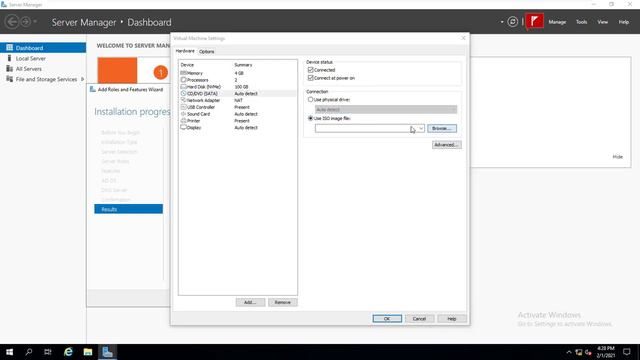Select Dashboard in the sidebar

(43, 48)
